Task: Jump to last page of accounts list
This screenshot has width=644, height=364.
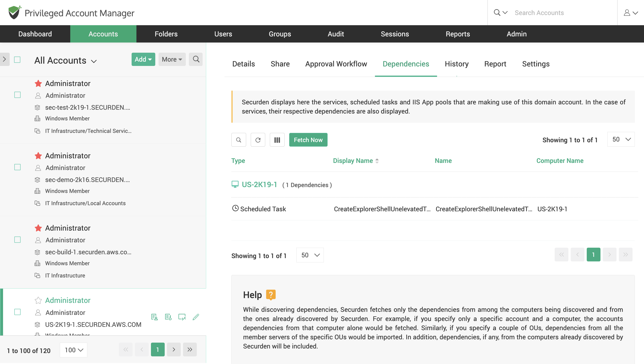Action: click(190, 349)
